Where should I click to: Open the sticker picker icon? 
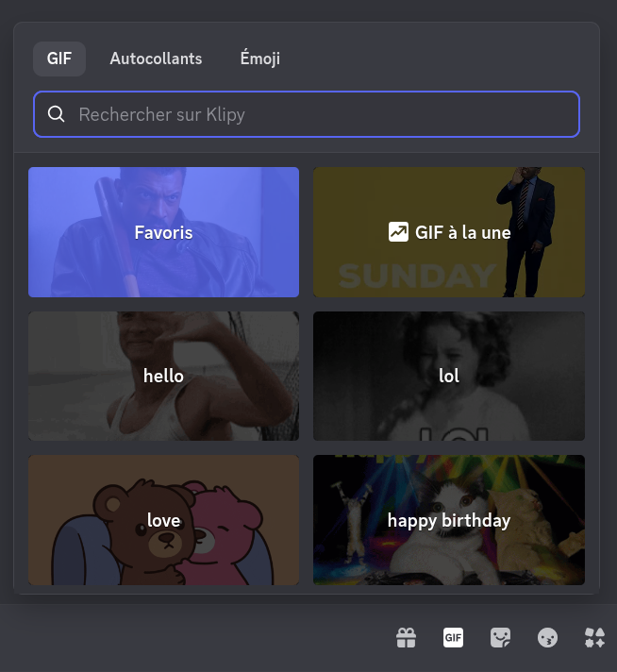(500, 638)
